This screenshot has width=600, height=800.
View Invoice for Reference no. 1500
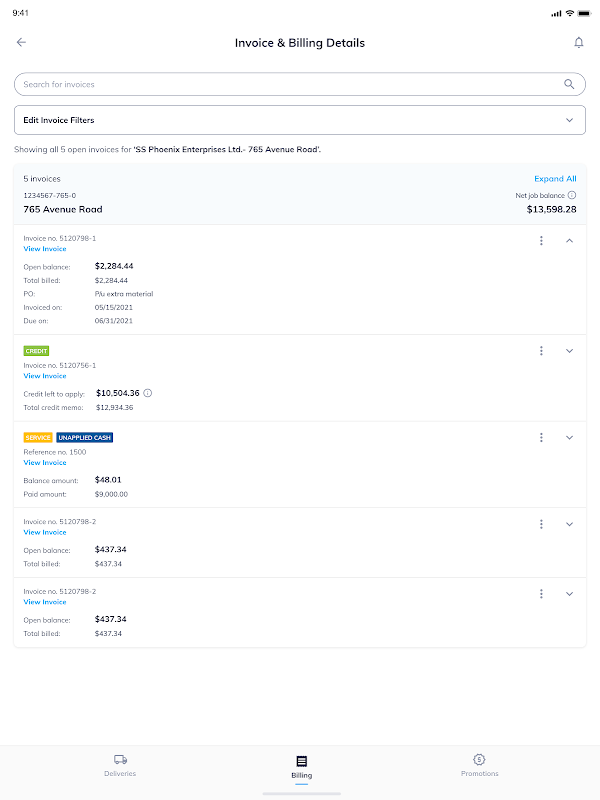pos(45,463)
